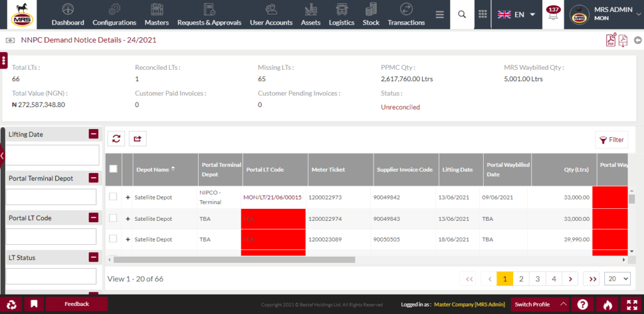
Task: Check the row with meter ticket 1200022974
Action: tap(113, 218)
